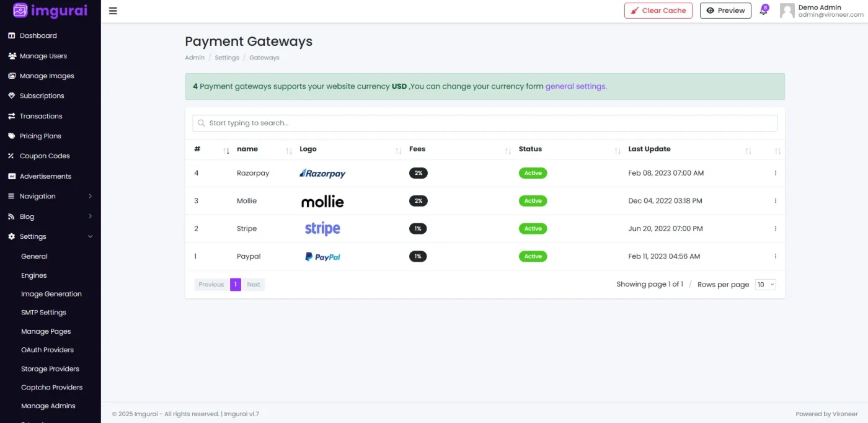Collapse the Settings submenu chevron

pos(90,236)
